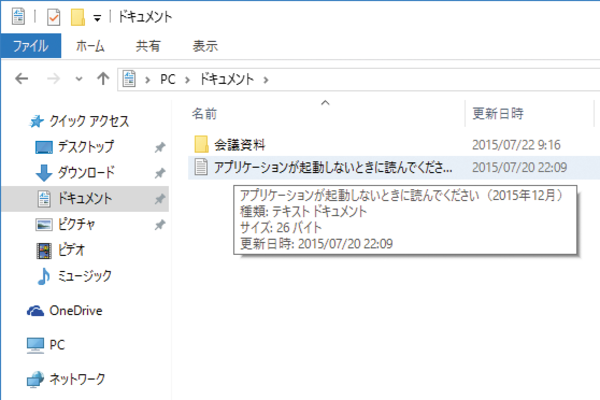Click the pin icon next to ダウンロード
Image resolution: width=600 pixels, height=400 pixels.
point(160,173)
